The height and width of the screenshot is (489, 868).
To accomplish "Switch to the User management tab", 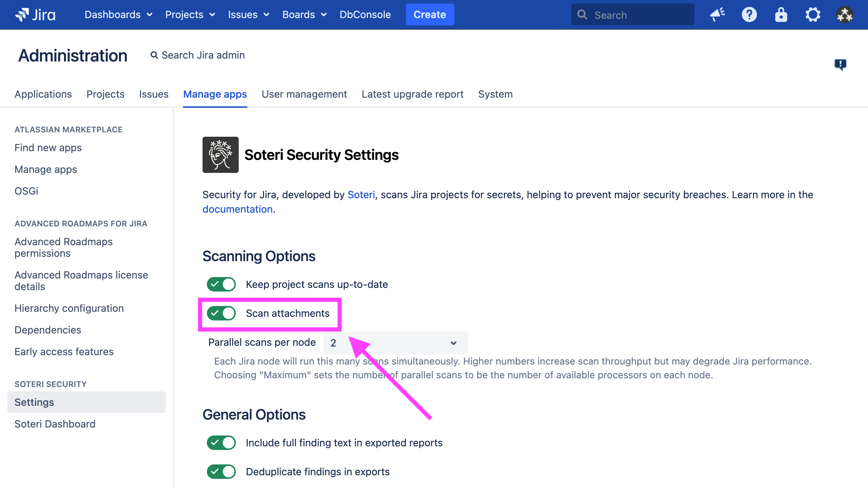I will pos(304,94).
